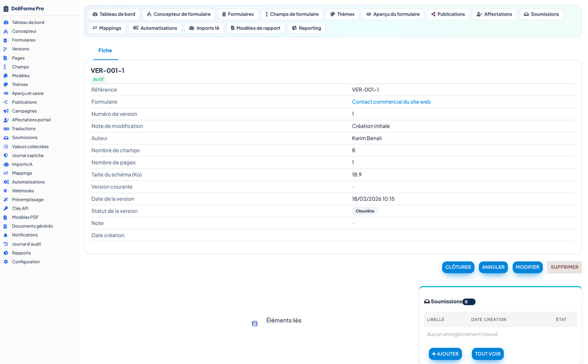Open Mappings in the sidebar
This screenshot has height=364, width=588.
[22, 173]
